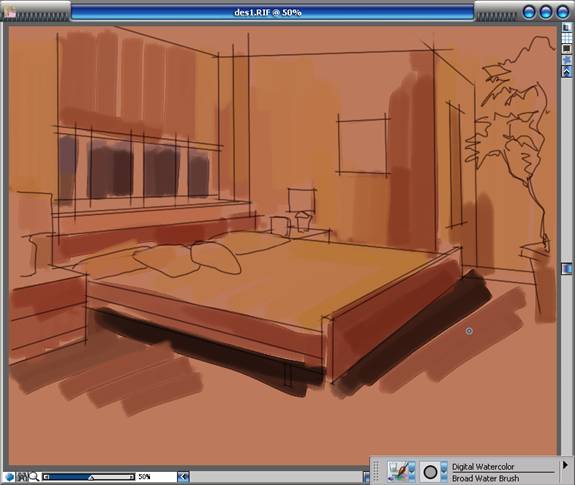Toggle the blue Impasto star icon
Viewport: 575px width, 485px height.
[x=567, y=59]
